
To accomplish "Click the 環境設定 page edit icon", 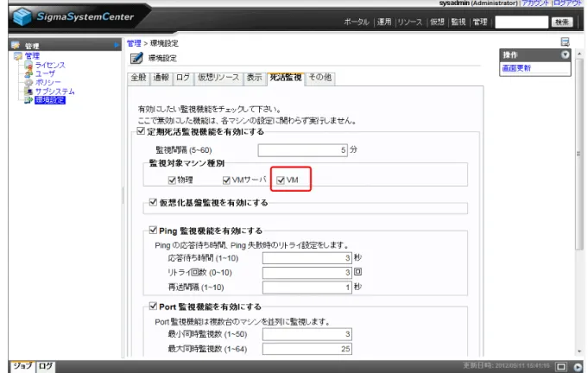I will [x=136, y=58].
